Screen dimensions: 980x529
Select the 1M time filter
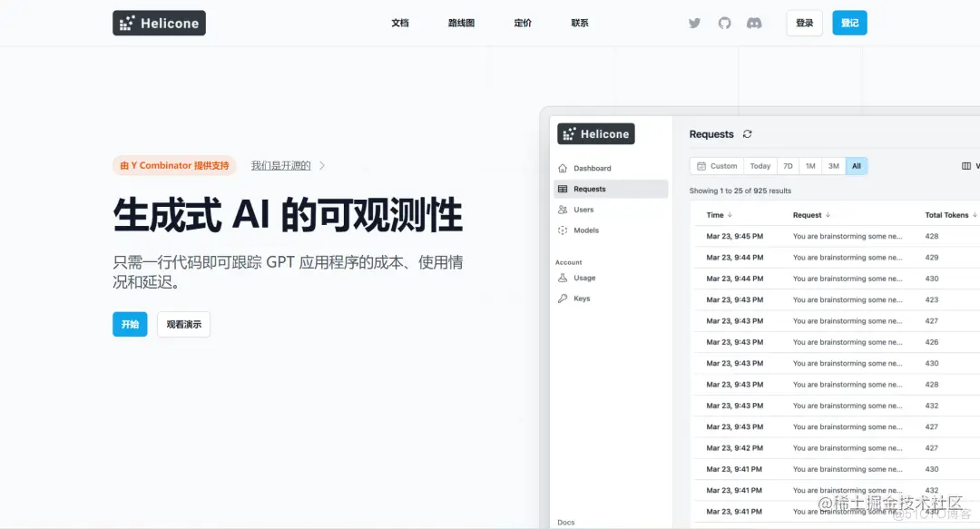click(x=810, y=166)
